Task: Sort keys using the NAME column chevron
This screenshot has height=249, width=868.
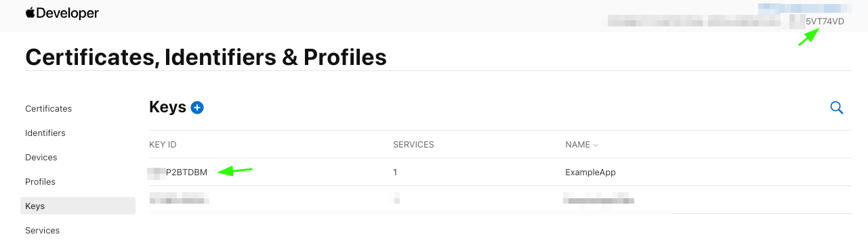Action: tap(596, 145)
